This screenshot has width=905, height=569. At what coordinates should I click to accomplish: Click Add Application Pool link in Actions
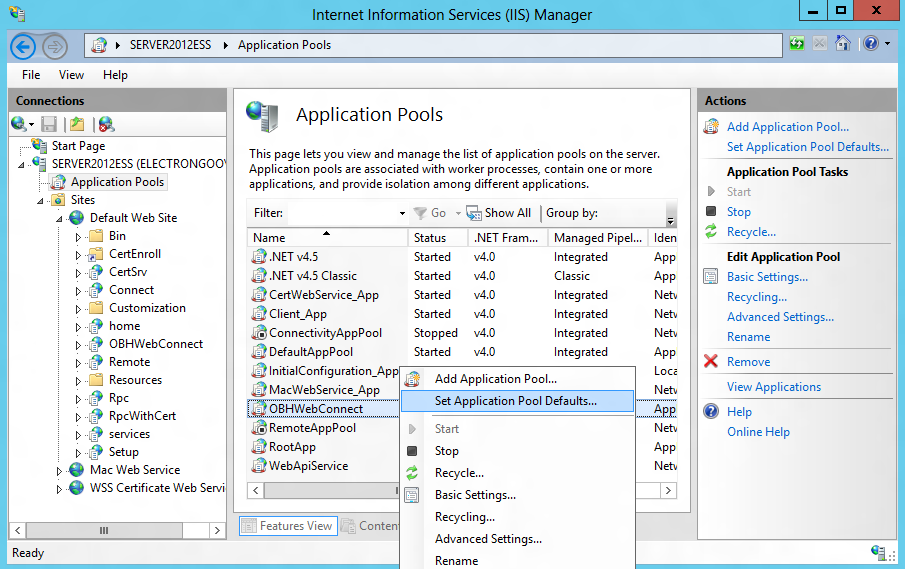coord(788,126)
